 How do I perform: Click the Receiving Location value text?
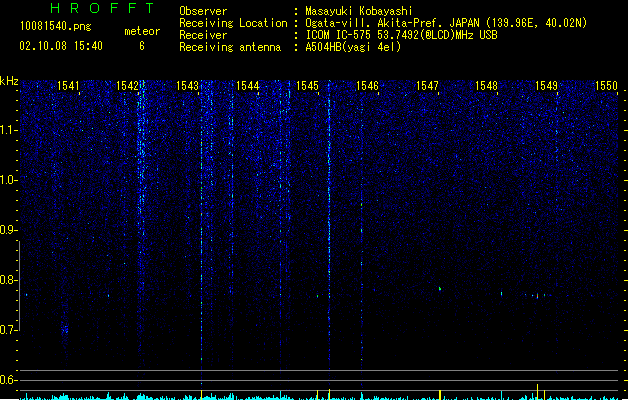point(446,23)
